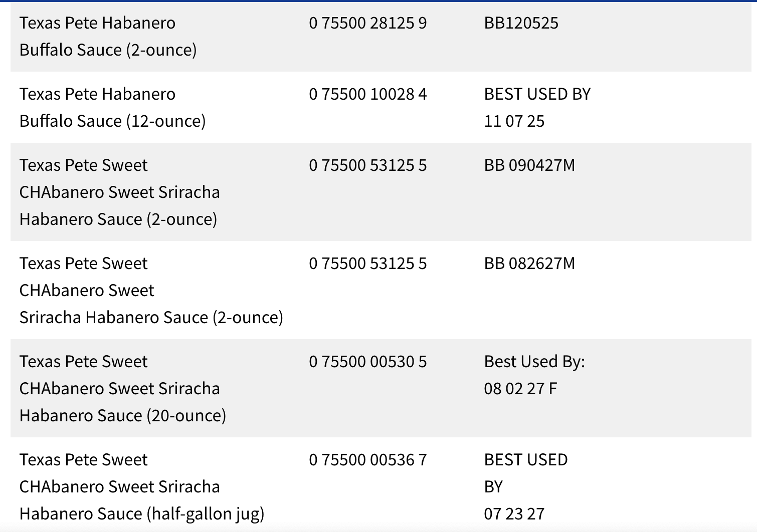Click the date 11 07 25
The image size is (757, 532).
click(x=514, y=121)
